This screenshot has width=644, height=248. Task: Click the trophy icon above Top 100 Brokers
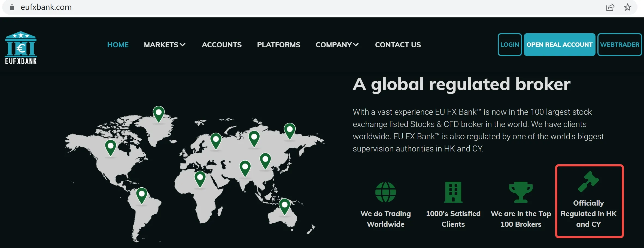pos(521,192)
